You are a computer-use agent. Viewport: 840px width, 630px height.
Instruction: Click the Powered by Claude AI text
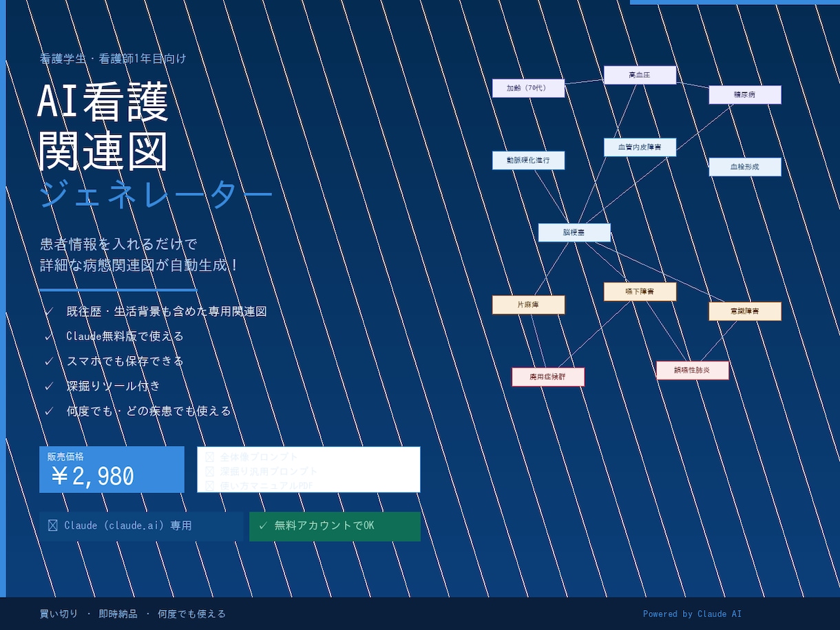[x=692, y=614]
